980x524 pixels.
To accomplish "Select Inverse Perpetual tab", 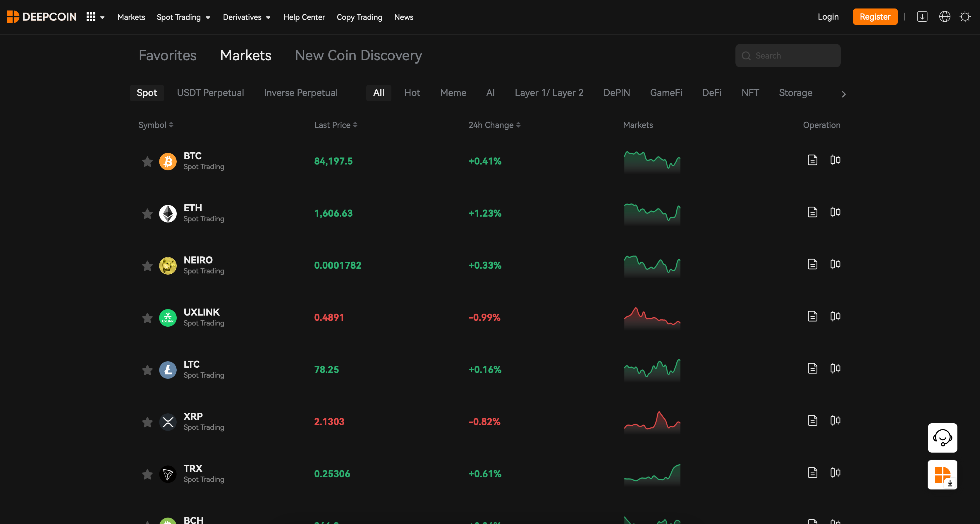I will (x=300, y=93).
